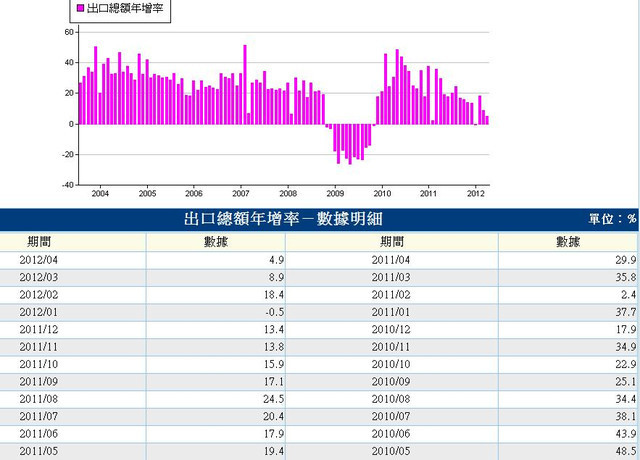Click the value 25.1 for 2010/09

[x=626, y=382]
